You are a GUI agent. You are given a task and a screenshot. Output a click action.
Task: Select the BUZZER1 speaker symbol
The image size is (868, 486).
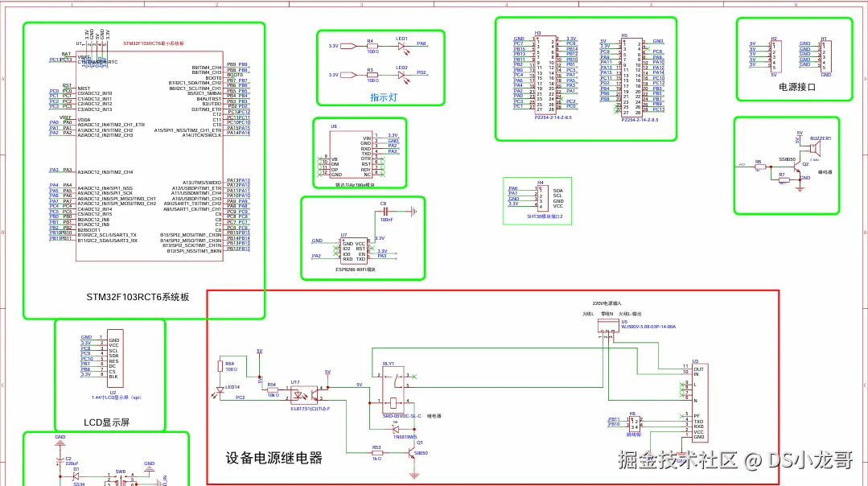[814, 148]
